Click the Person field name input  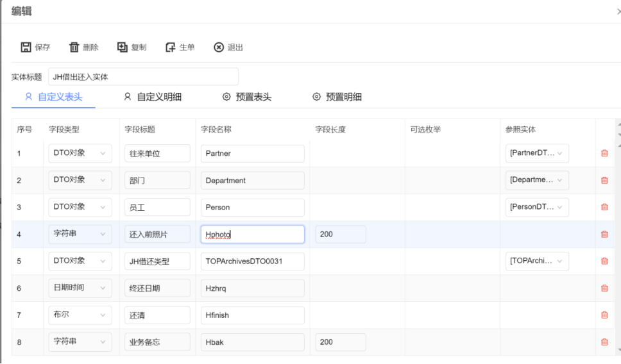[x=253, y=208]
